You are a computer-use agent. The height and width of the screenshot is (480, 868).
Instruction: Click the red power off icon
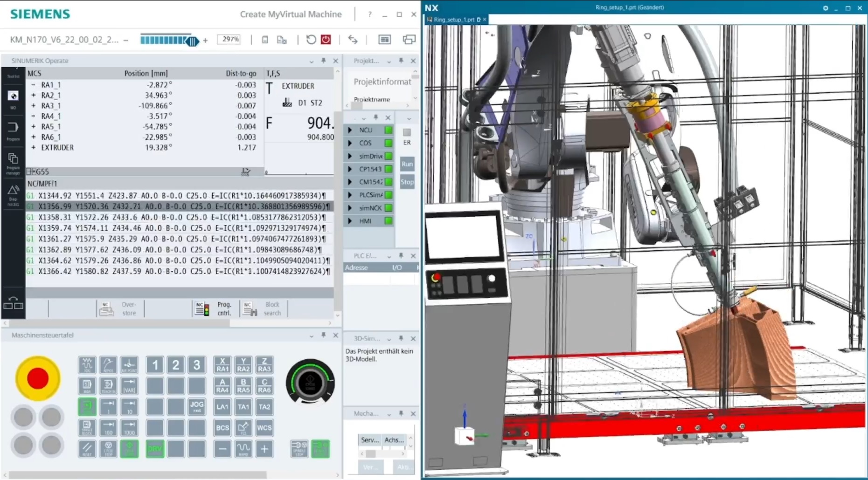326,40
